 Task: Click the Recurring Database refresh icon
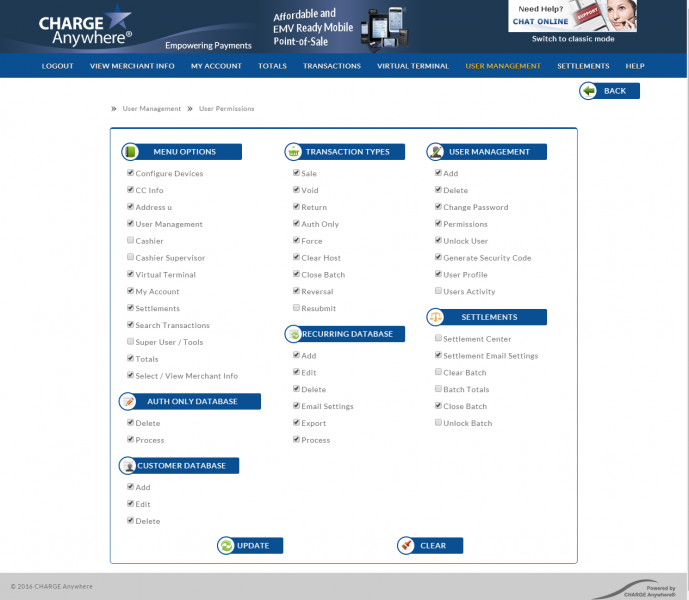pyautogui.click(x=293, y=334)
